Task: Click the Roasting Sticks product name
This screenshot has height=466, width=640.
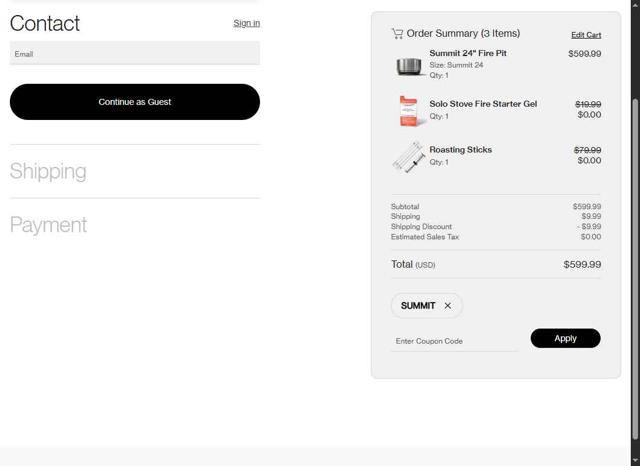Action: coord(460,150)
